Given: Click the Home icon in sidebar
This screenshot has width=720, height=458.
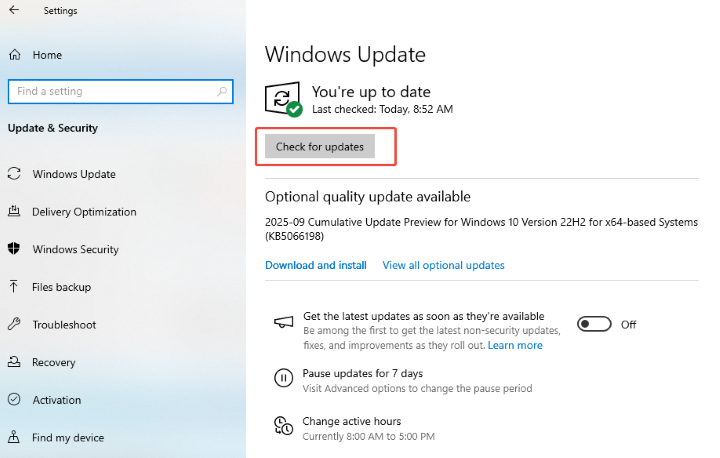Looking at the screenshot, I should pyautogui.click(x=14, y=55).
